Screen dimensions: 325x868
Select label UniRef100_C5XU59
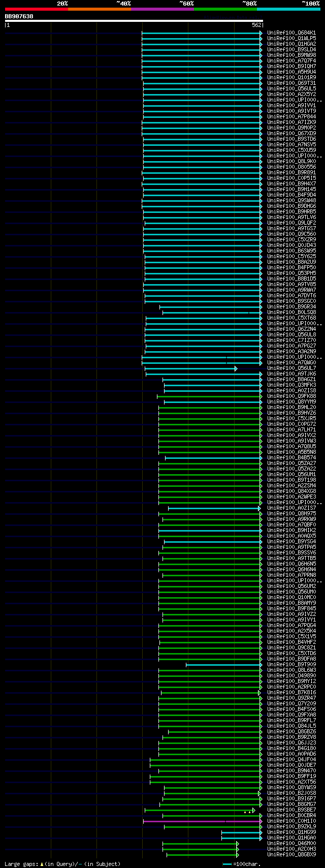(291, 150)
